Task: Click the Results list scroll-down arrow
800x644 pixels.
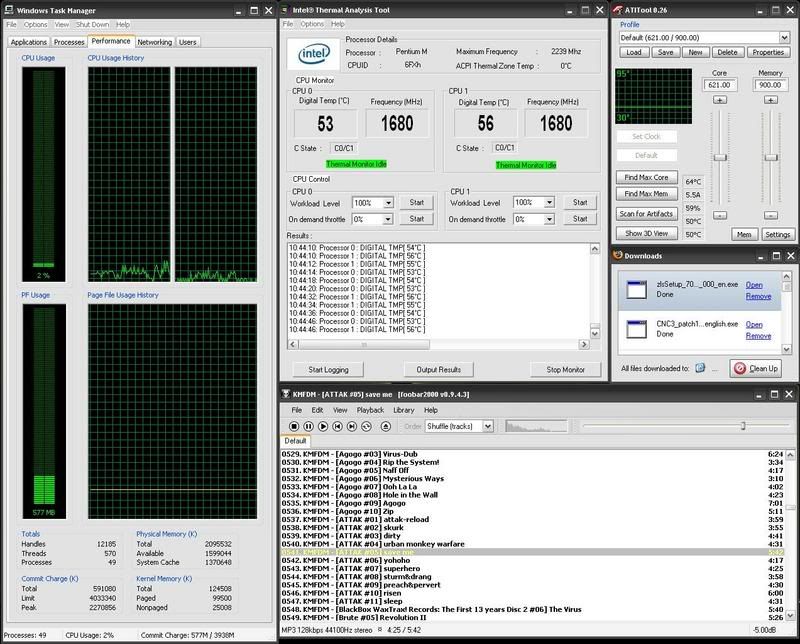Action: coord(595,333)
